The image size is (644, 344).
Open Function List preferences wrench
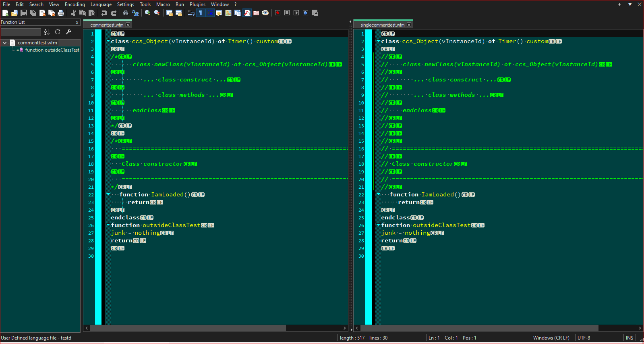pos(68,32)
